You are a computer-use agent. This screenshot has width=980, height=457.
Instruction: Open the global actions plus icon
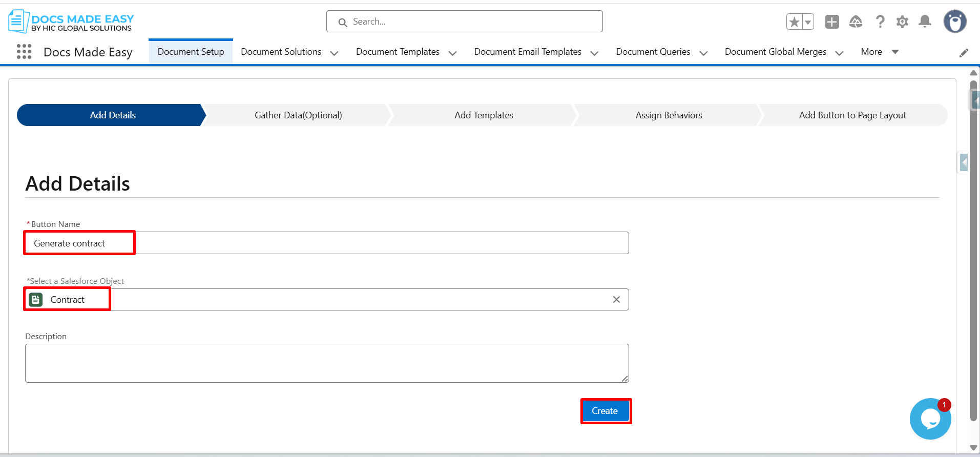tap(832, 22)
